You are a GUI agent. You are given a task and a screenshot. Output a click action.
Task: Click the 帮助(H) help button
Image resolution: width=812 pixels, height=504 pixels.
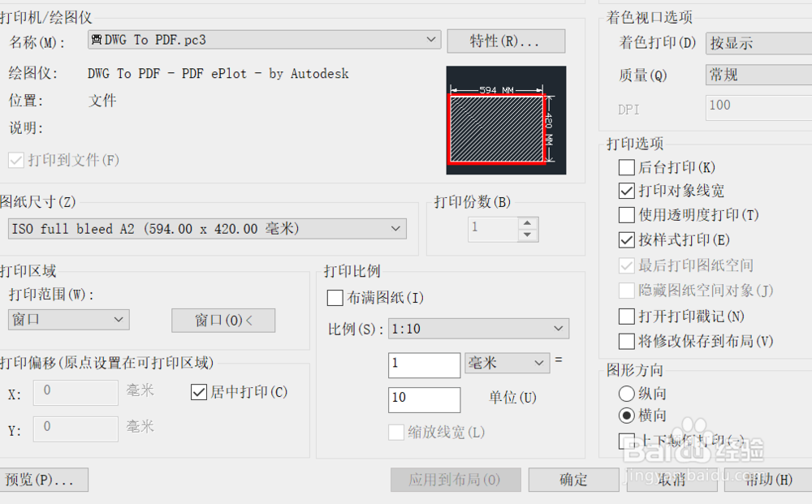tap(768, 480)
